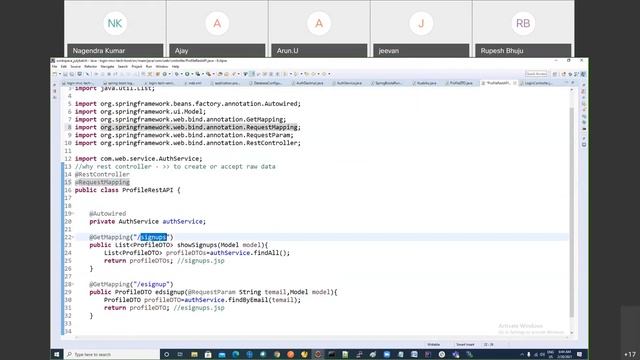Click the green Run toolbar icon
This screenshot has height=360, width=640.
click(187, 74)
